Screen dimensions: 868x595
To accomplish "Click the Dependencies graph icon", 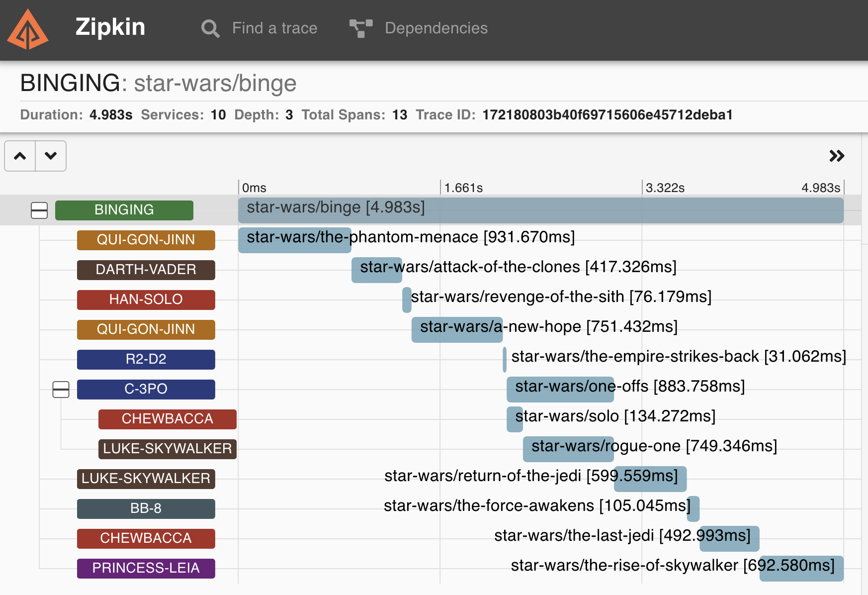I will (361, 28).
